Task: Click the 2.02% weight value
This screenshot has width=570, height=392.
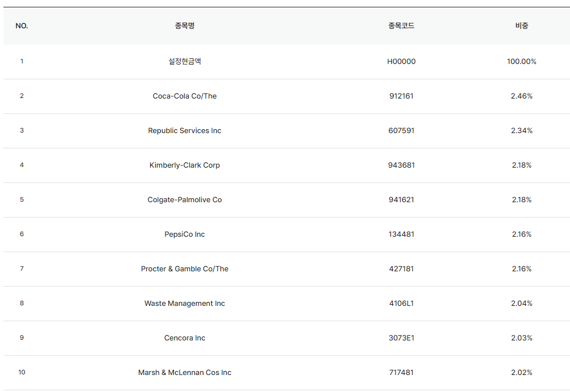Action: coord(522,372)
